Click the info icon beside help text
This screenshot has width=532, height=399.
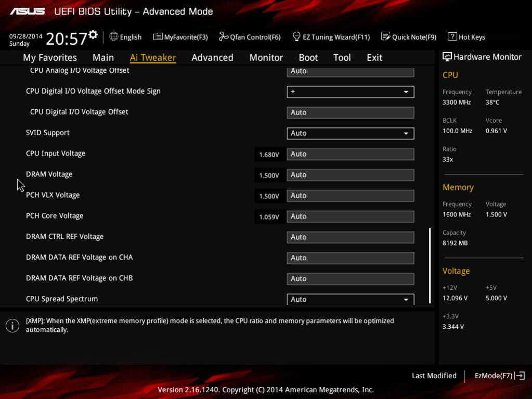(x=12, y=326)
